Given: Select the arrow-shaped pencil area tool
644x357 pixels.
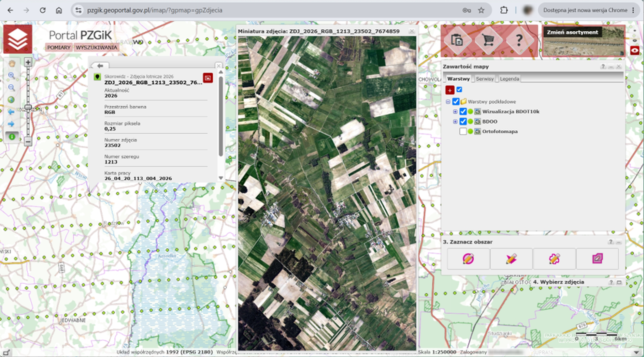Looking at the screenshot, I should pyautogui.click(x=511, y=259).
